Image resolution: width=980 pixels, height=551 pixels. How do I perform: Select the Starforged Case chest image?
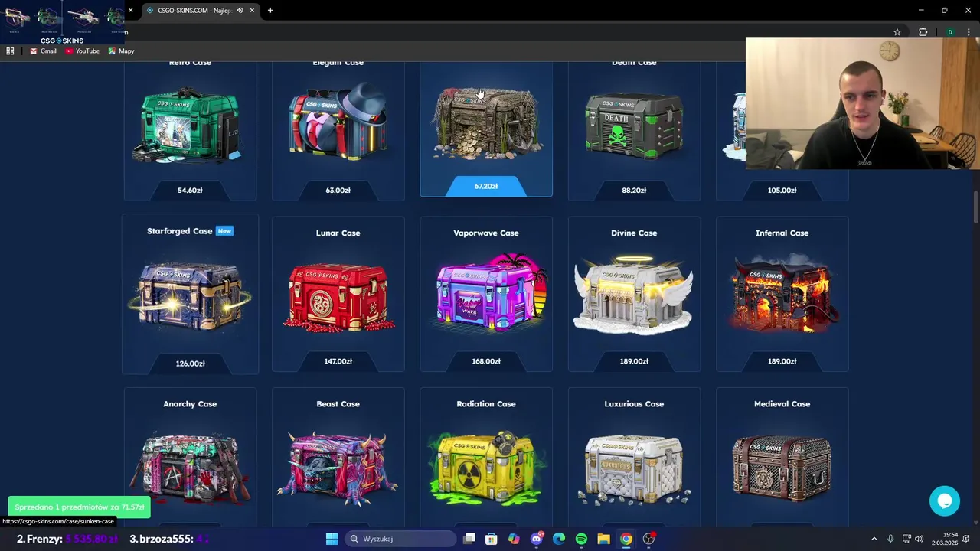pyautogui.click(x=190, y=296)
